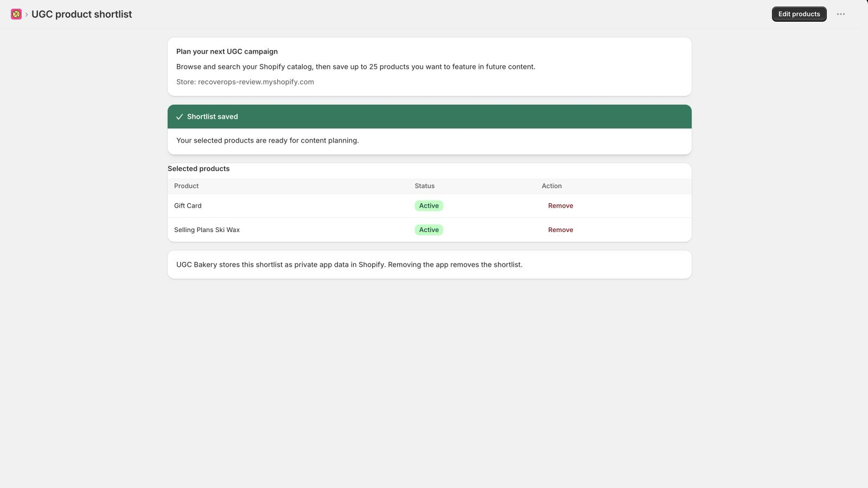Screen dimensions: 868x488
Task: Click the Action column header
Action: click(551, 186)
